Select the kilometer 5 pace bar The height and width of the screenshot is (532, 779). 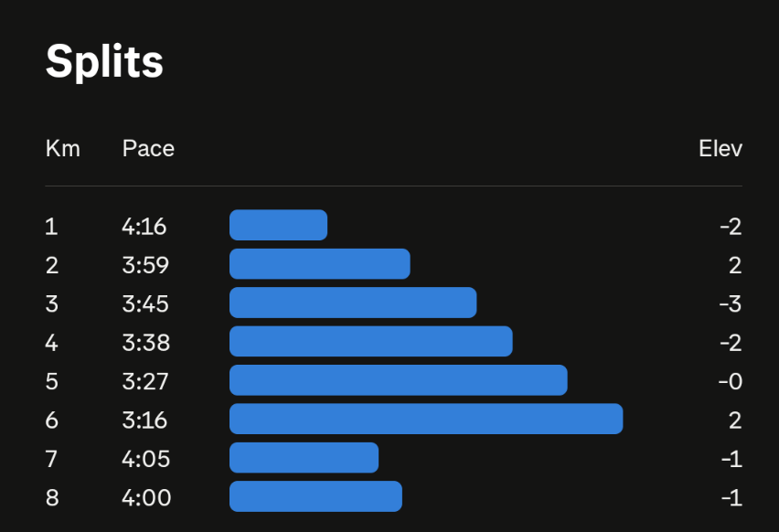[x=398, y=380]
